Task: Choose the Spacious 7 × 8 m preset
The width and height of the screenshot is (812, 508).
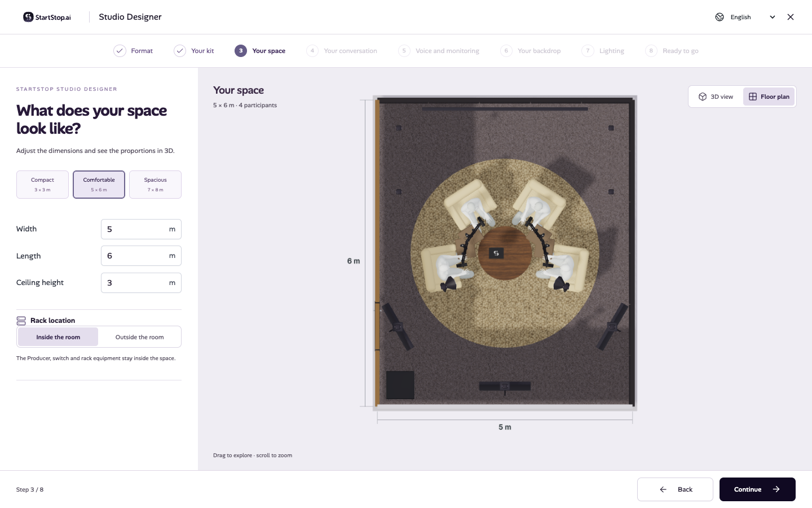Action: click(x=155, y=185)
